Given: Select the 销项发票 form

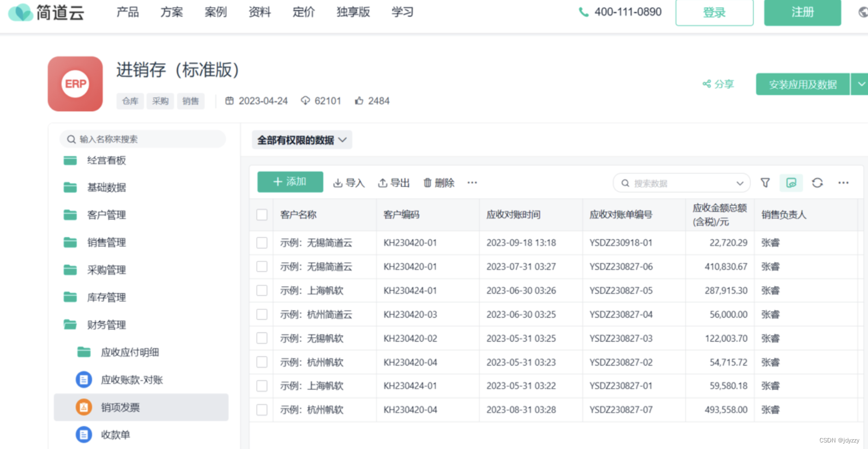Looking at the screenshot, I should click(x=141, y=407).
